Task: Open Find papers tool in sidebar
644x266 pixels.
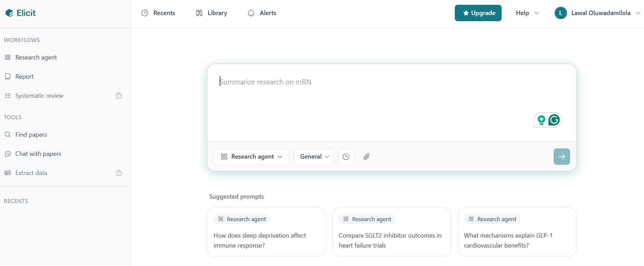Action: click(x=31, y=135)
